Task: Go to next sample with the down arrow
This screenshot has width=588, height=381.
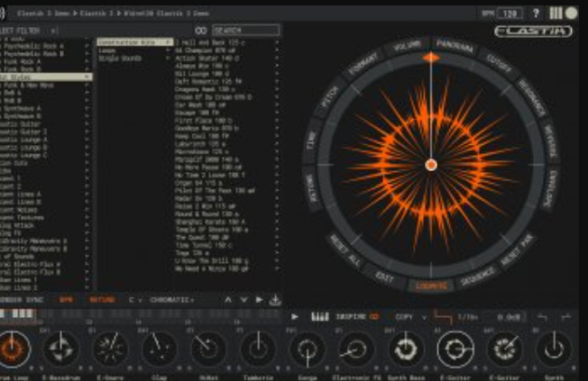Action: (243, 300)
